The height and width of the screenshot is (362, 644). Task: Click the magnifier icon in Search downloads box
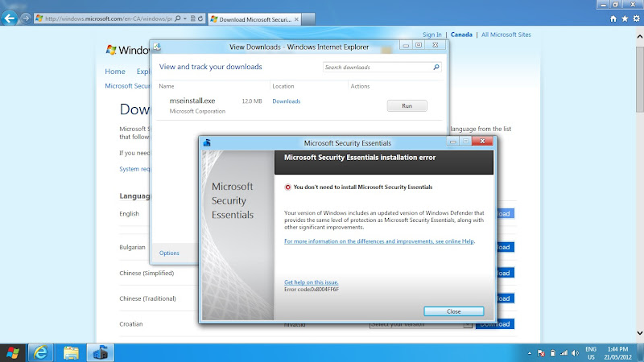[x=436, y=67]
